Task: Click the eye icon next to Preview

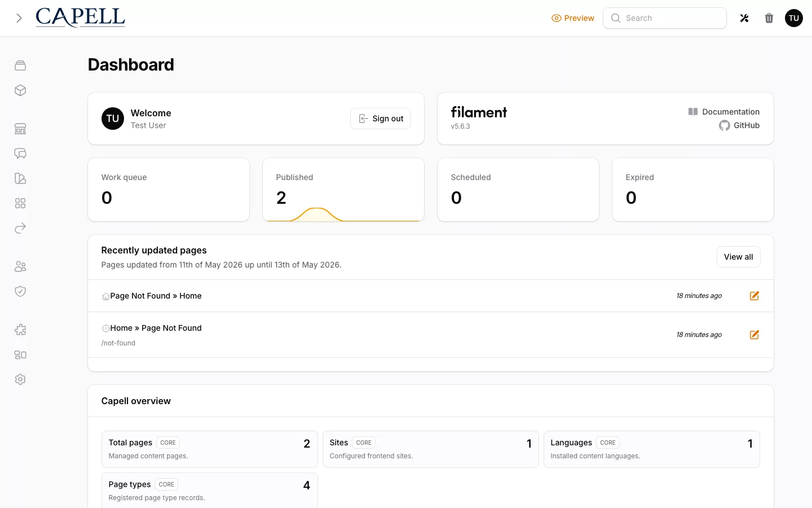Action: 556,18
